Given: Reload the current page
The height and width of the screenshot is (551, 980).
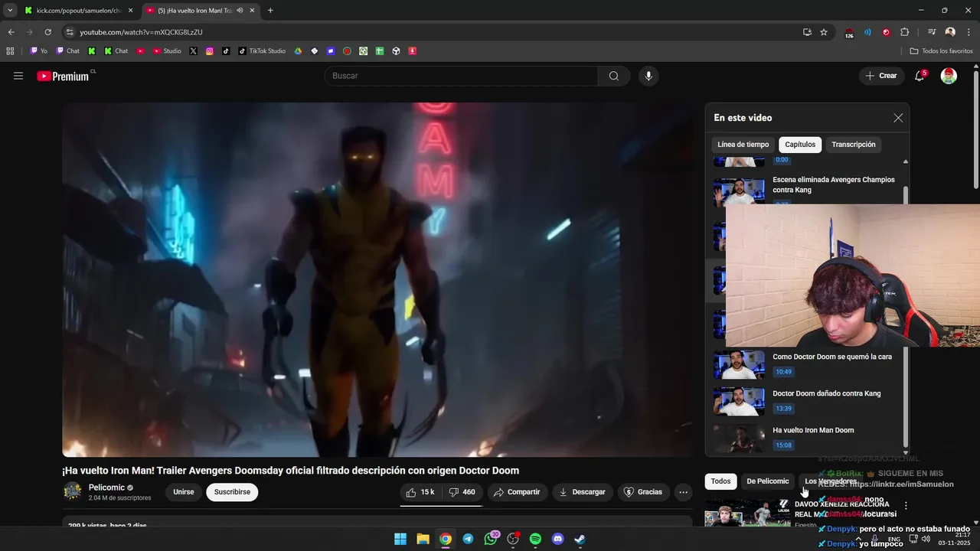Looking at the screenshot, I should click(47, 32).
